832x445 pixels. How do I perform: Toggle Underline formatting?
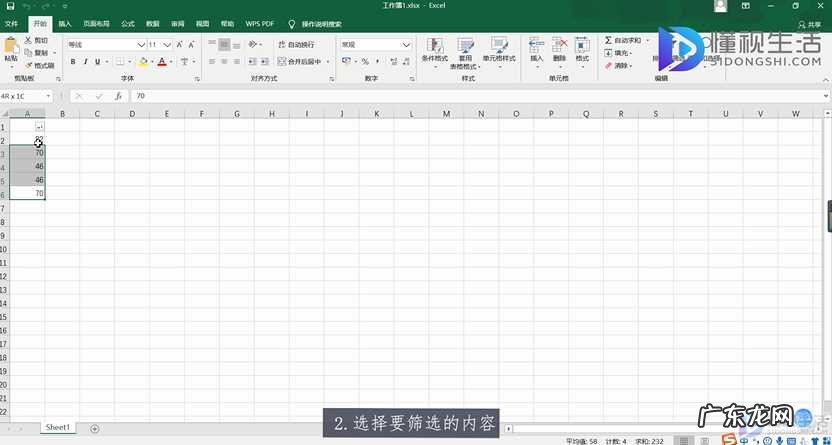(x=98, y=62)
